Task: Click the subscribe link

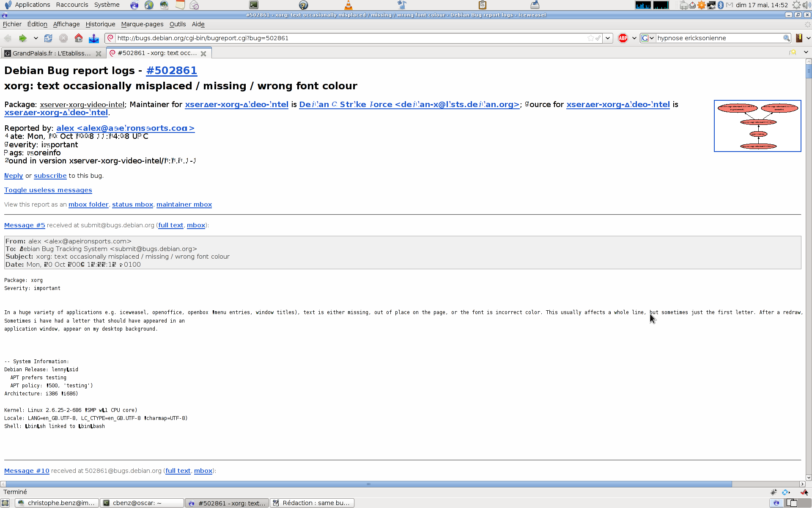Action: (x=50, y=176)
